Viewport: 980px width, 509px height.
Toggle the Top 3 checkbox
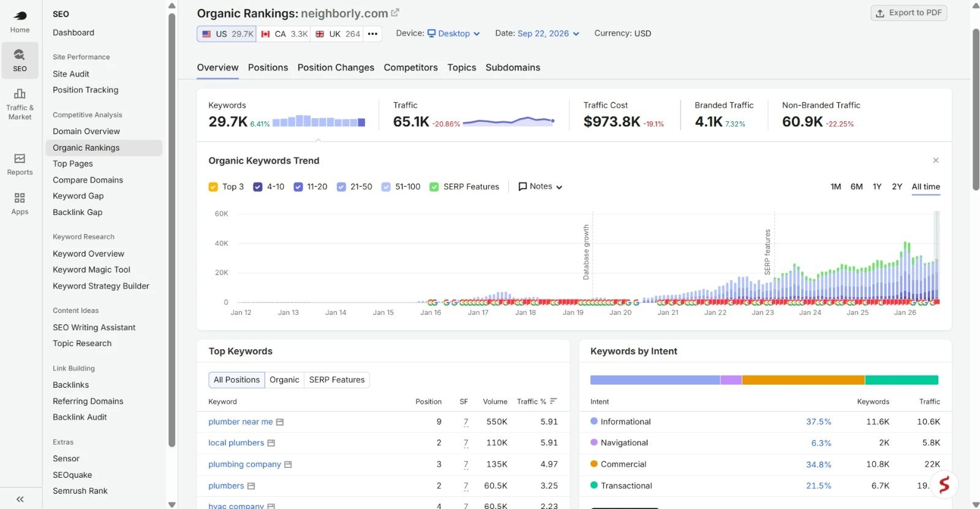pyautogui.click(x=213, y=187)
